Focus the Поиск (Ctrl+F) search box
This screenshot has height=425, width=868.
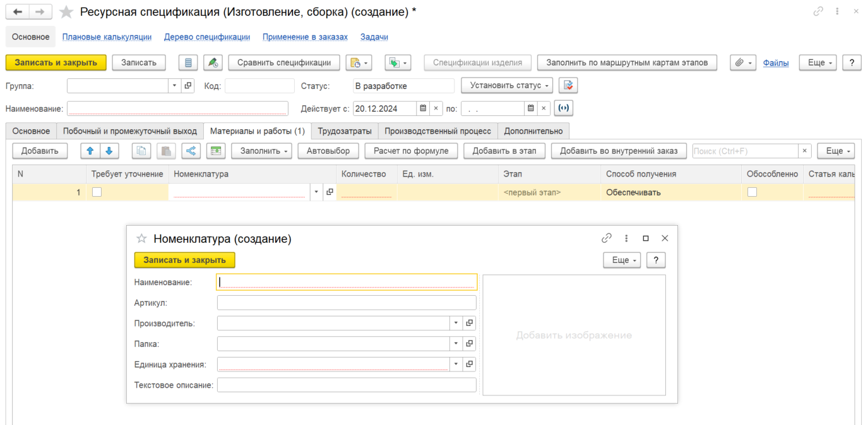[746, 151]
